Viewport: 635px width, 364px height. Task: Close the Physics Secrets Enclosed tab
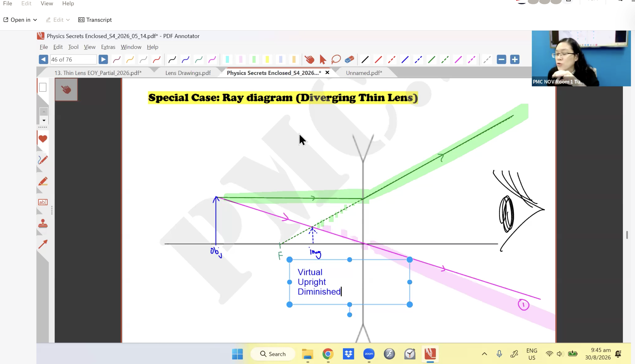(327, 73)
